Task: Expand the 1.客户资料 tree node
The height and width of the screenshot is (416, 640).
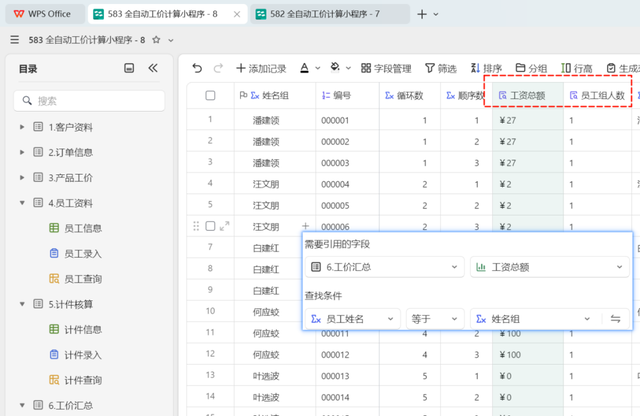Action: coord(22,127)
